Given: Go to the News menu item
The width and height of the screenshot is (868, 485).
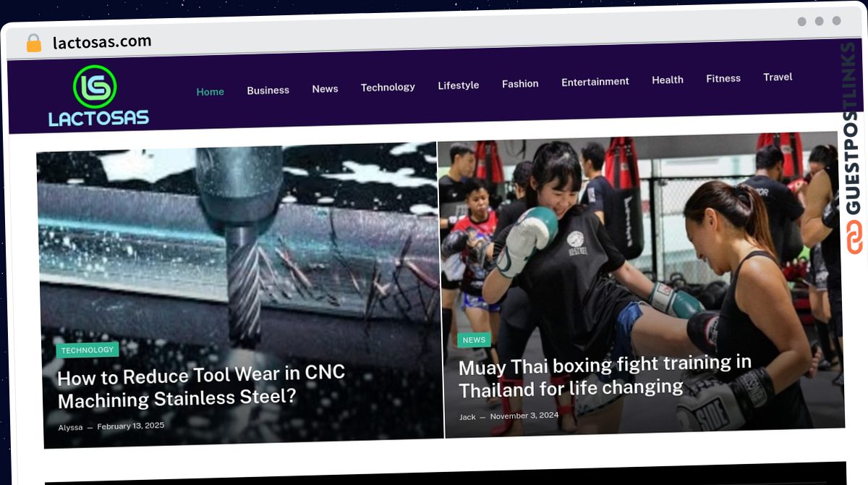Looking at the screenshot, I should click(x=325, y=89).
